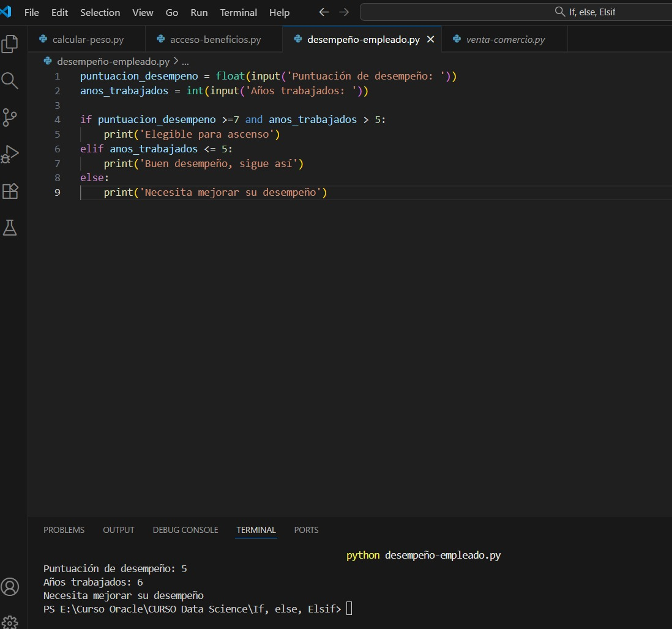Image resolution: width=672 pixels, height=629 pixels.
Task: Click the Go Forward arrow
Action: [344, 12]
